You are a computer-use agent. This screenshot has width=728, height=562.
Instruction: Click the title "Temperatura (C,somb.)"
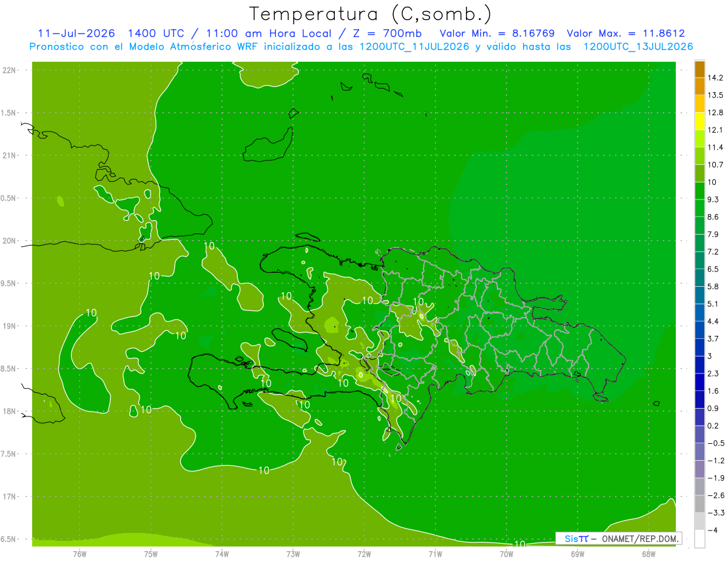pyautogui.click(x=370, y=14)
